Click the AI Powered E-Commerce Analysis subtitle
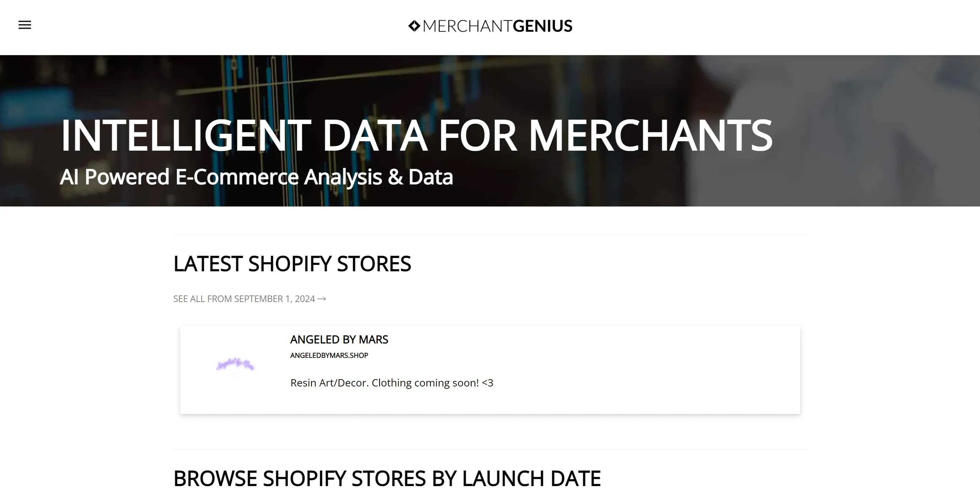980x504 pixels. coord(256,177)
